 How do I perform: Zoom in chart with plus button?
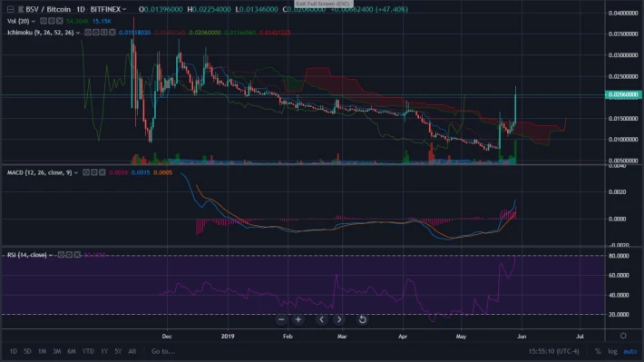tap(298, 319)
